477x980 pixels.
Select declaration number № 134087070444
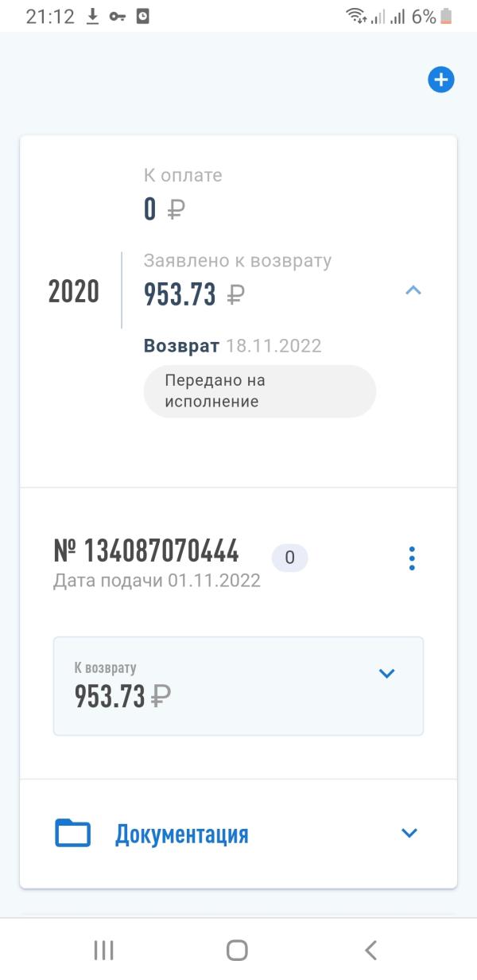coord(146,550)
